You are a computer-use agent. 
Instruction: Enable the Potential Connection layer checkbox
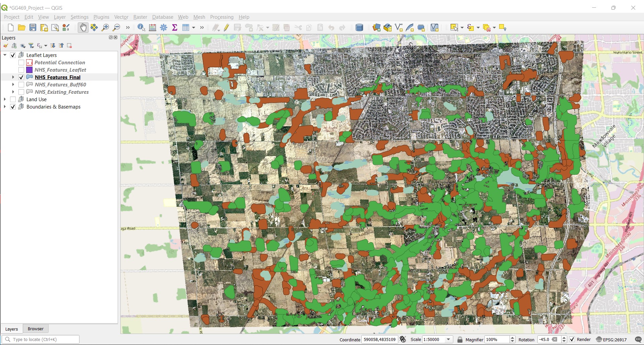(x=21, y=63)
